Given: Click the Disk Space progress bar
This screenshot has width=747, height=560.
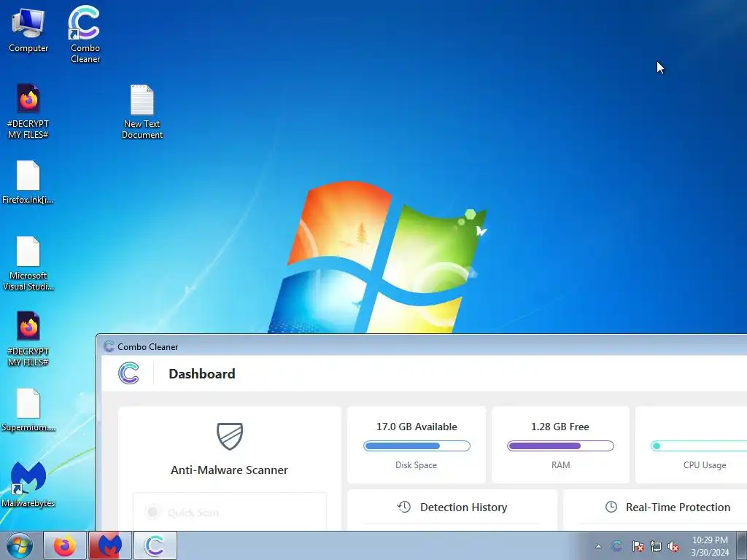Looking at the screenshot, I should [417, 446].
